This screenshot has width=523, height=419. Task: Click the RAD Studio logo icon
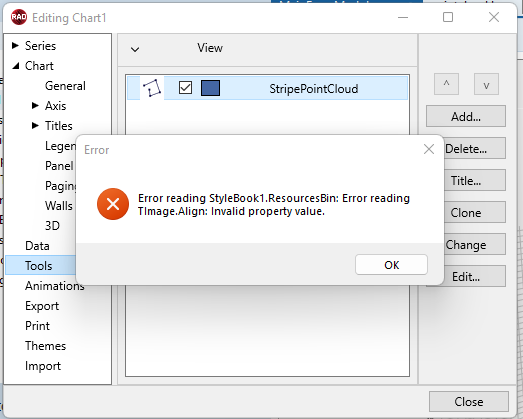coord(19,17)
